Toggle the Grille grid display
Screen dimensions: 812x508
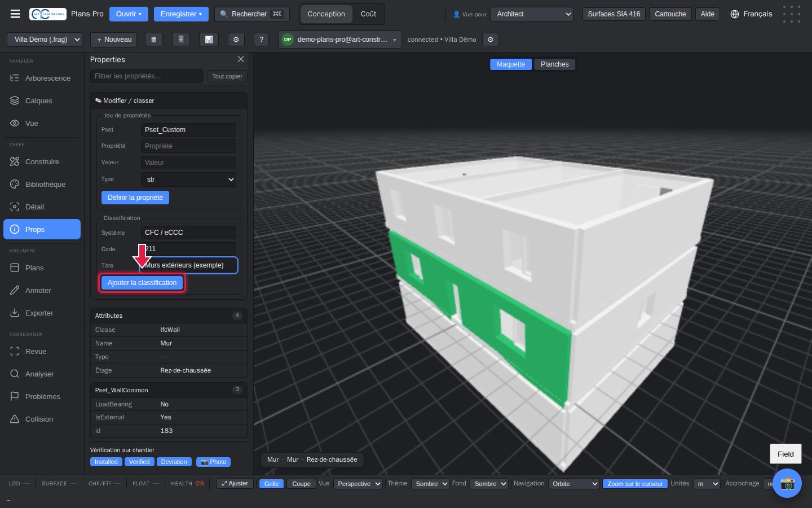click(271, 484)
